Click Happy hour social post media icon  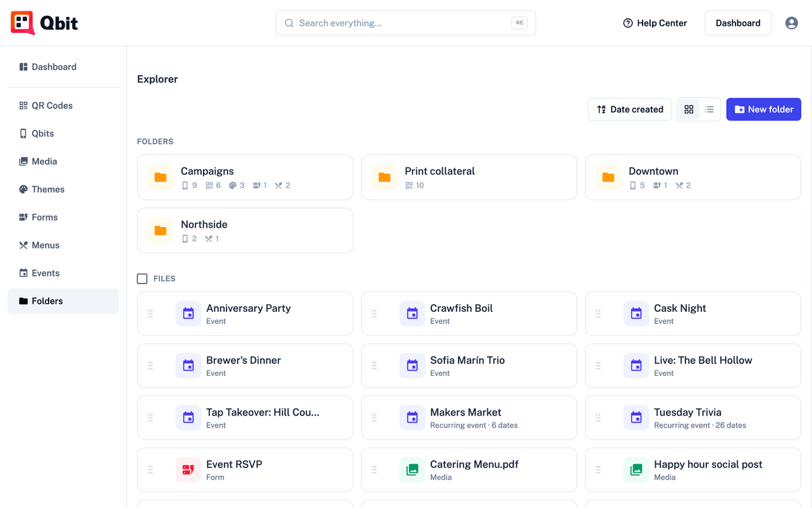pyautogui.click(x=636, y=469)
